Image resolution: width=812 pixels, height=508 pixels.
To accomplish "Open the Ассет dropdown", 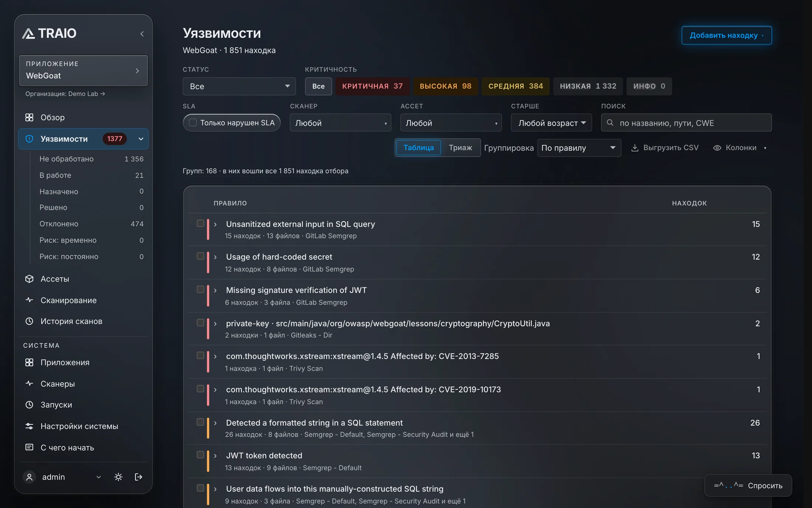I will click(x=451, y=123).
